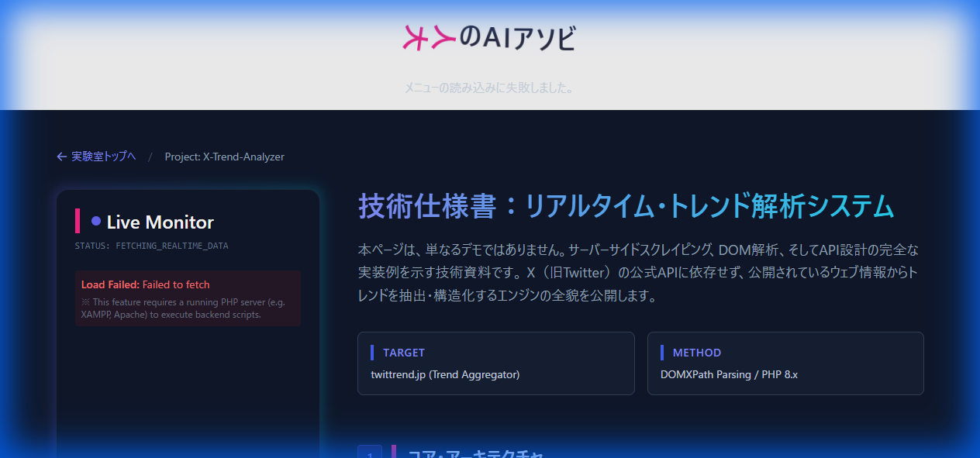980x458 pixels.
Task: Open the Project: X-Trend-Analyzer breadcrumb item
Action: tap(224, 156)
